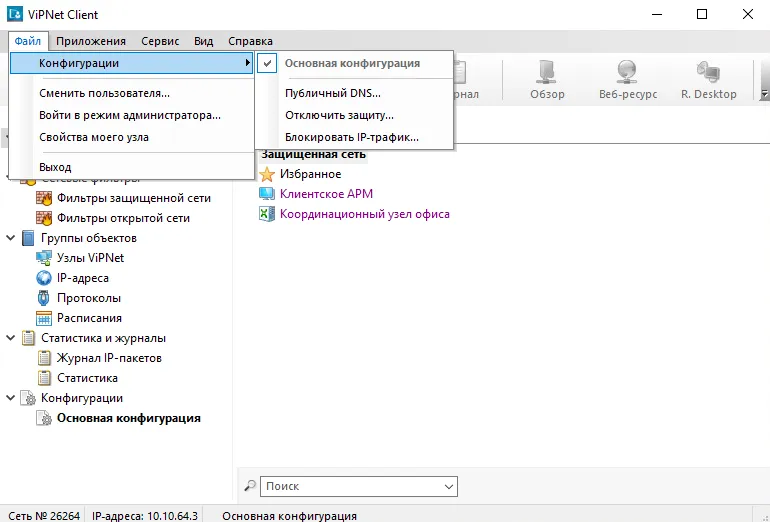This screenshot has width=770, height=522.
Task: Click the Расписания calendar icon
Action: (44, 318)
